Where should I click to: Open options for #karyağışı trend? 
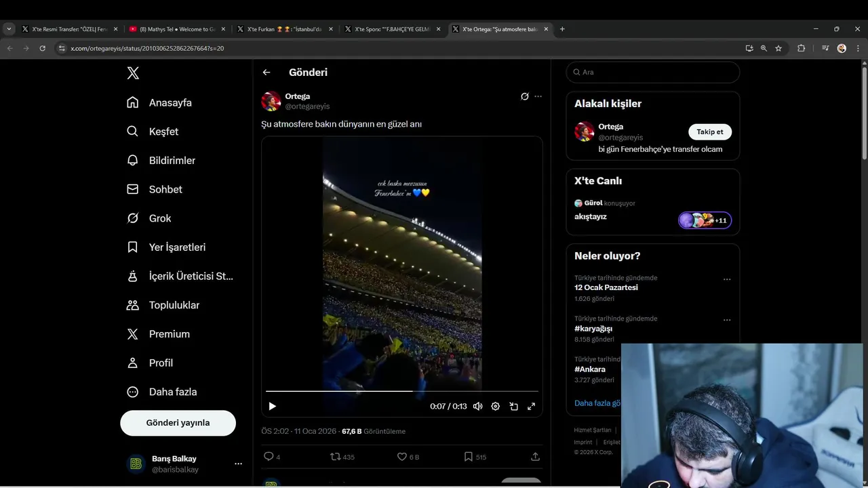(727, 320)
